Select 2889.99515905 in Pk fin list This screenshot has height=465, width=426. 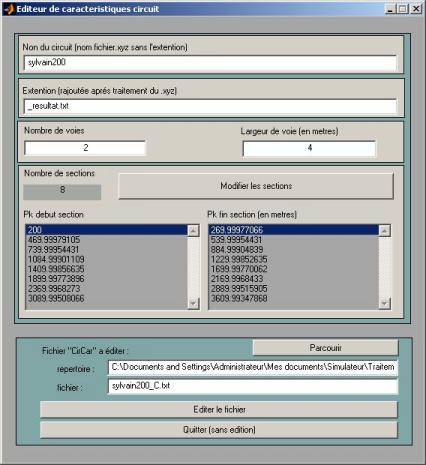point(294,289)
